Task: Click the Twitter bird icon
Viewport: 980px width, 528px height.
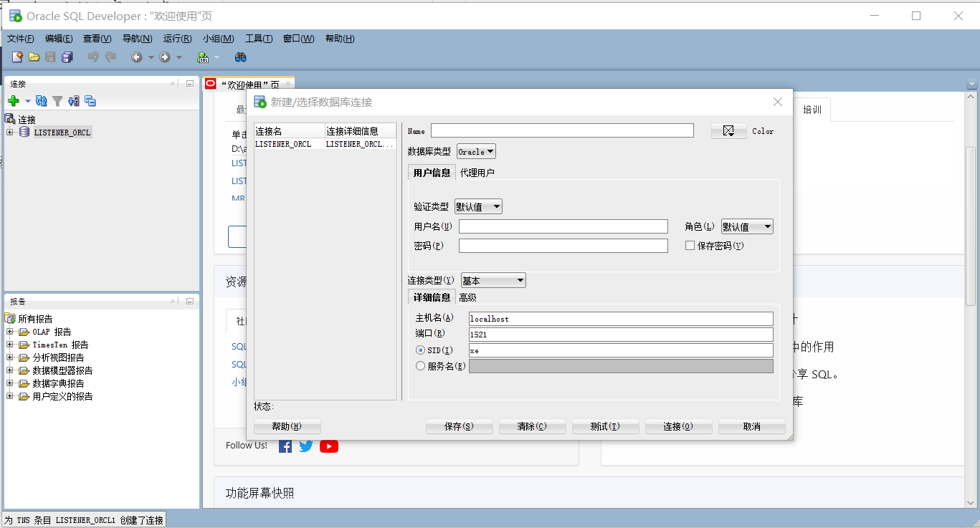Action: pos(306,446)
